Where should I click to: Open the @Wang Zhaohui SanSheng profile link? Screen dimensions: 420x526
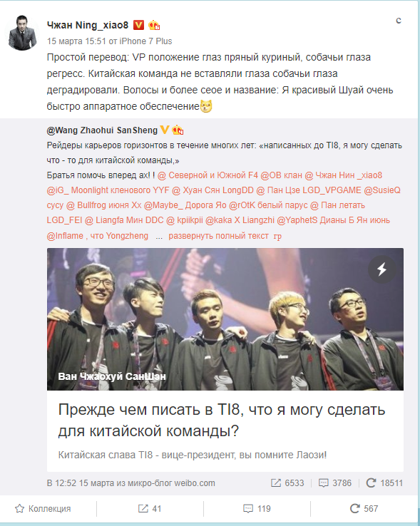102,130
